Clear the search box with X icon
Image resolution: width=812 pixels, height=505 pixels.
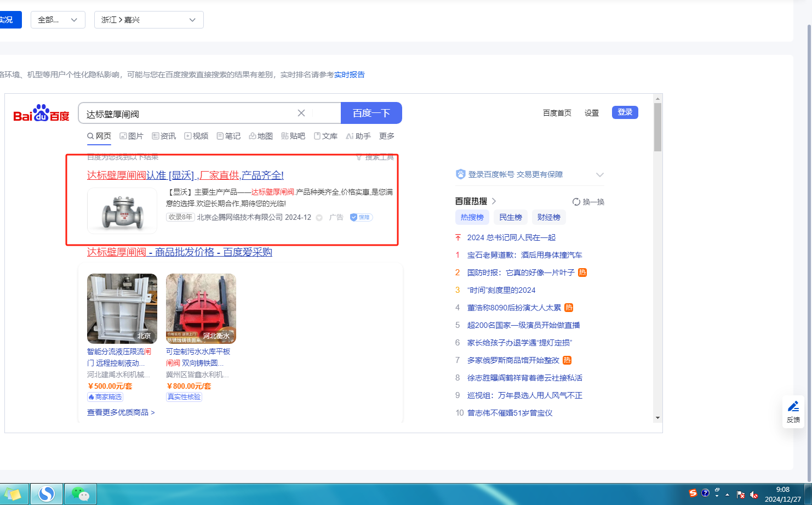[301, 113]
